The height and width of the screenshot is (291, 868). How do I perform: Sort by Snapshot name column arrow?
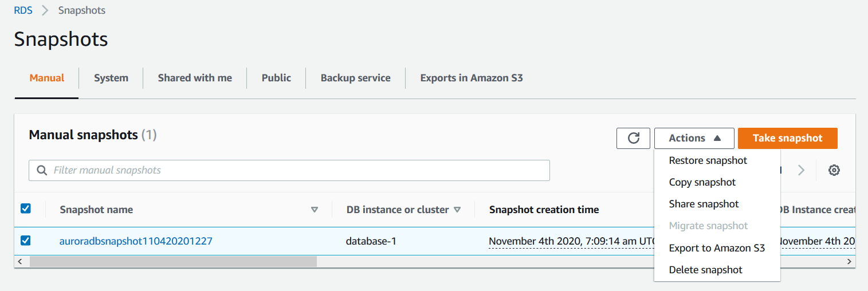[314, 210]
